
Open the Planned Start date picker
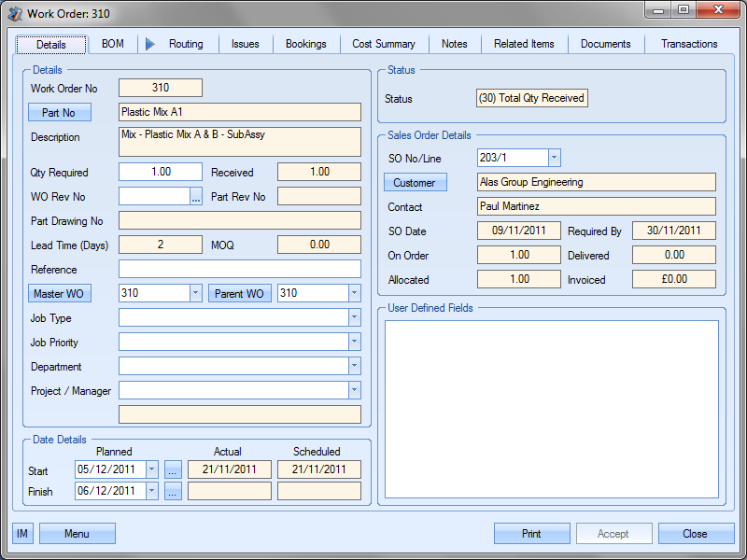[x=152, y=470]
